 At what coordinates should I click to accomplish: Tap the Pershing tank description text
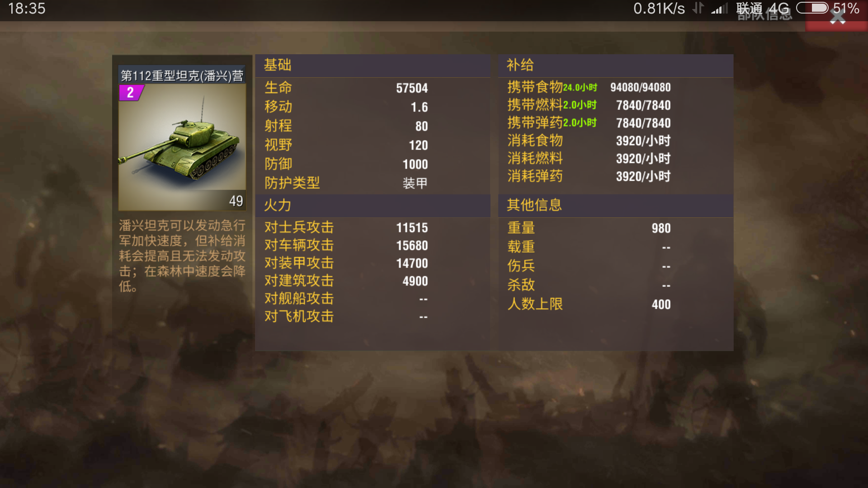182,256
